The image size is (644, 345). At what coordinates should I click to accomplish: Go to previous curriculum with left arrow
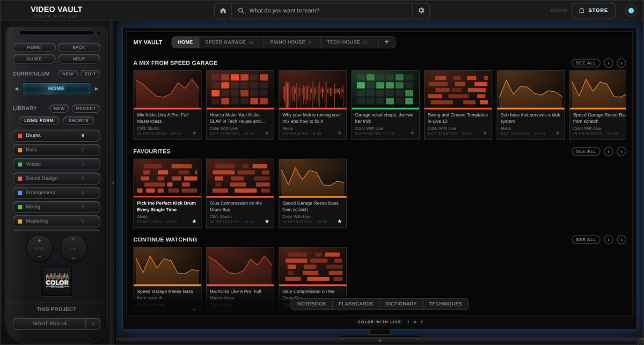click(16, 89)
